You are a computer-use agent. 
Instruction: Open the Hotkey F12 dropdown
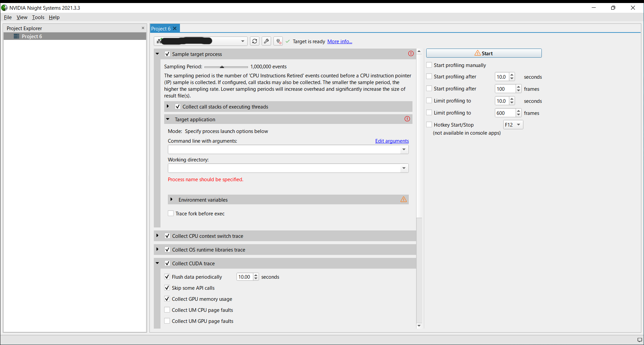tap(513, 125)
